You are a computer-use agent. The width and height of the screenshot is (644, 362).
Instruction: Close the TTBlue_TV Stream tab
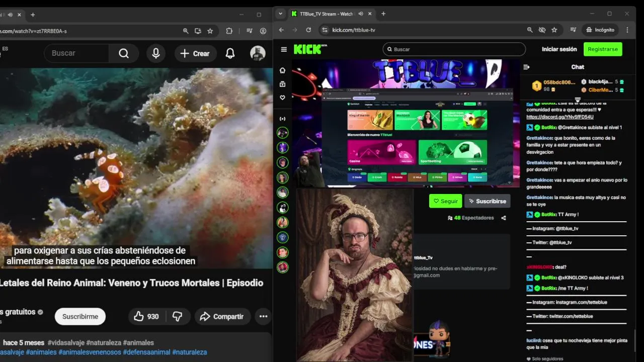(x=369, y=14)
